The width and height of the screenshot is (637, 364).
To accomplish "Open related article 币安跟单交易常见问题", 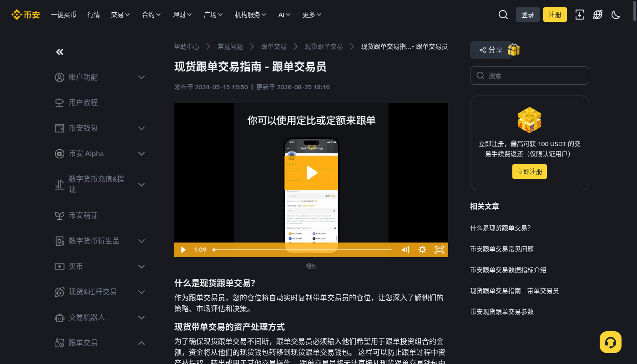I will [x=502, y=249].
